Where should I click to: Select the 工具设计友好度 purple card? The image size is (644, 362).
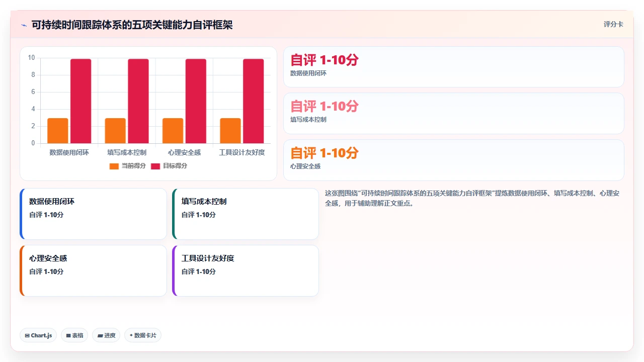tap(246, 270)
